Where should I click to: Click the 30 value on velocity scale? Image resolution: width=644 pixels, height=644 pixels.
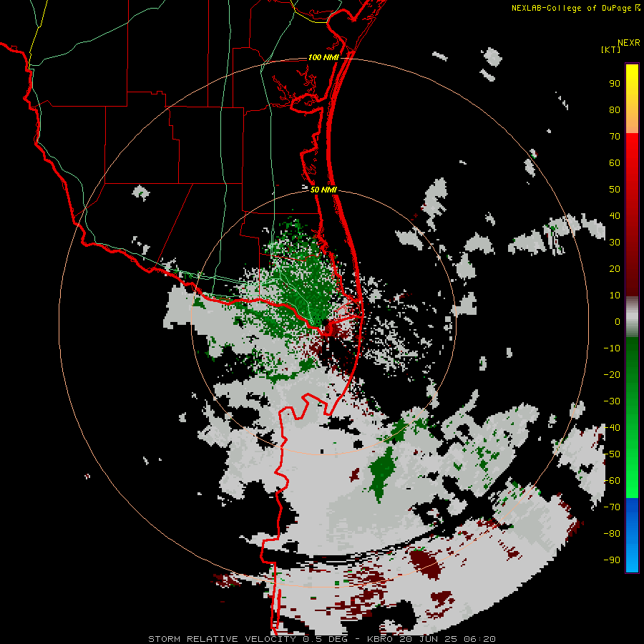point(615,243)
